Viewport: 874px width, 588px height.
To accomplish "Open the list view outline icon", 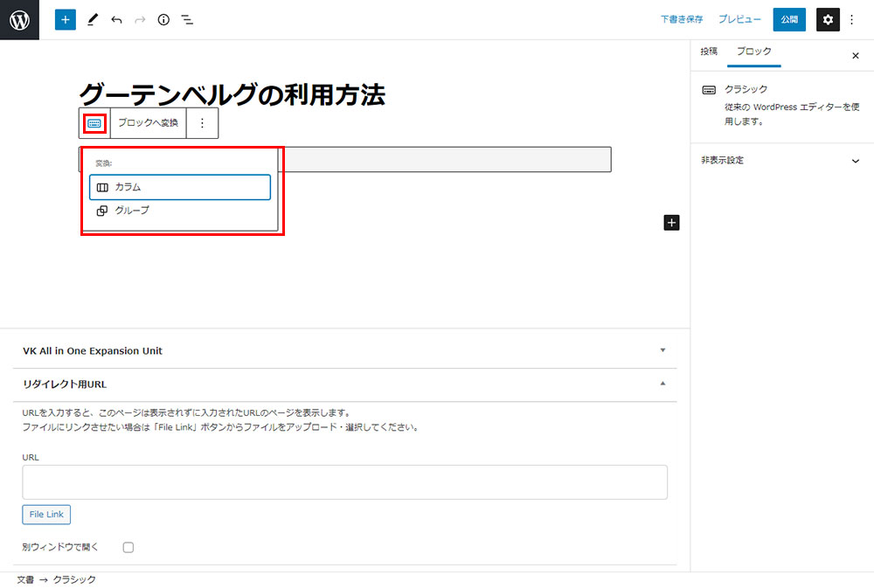I will (187, 19).
